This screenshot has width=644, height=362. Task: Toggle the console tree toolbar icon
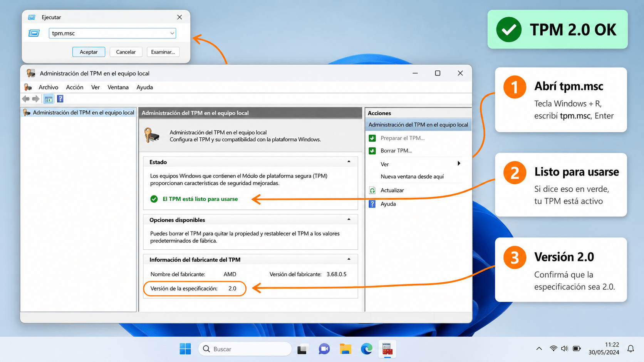click(x=49, y=99)
